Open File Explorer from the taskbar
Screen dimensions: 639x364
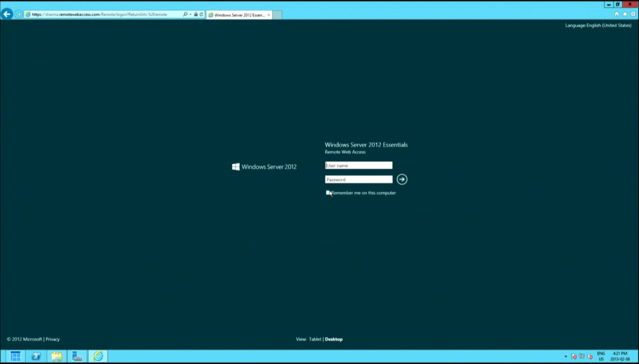click(57, 356)
